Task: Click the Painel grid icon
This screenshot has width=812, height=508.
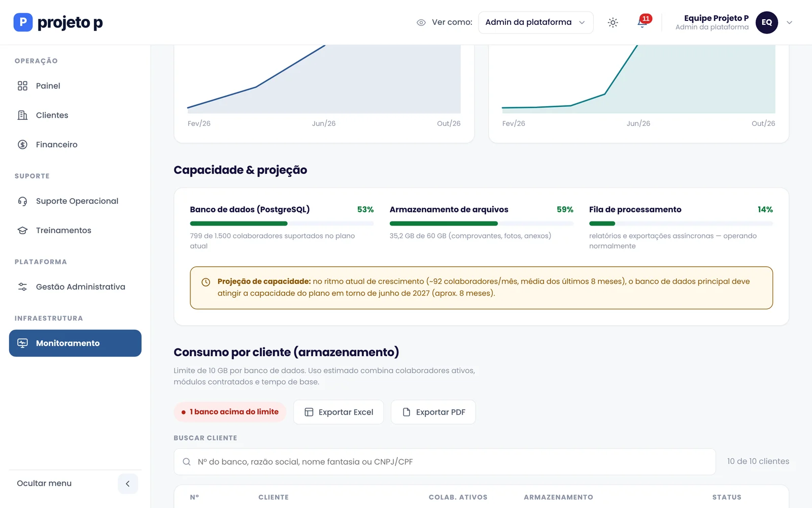Action: pyautogui.click(x=22, y=86)
